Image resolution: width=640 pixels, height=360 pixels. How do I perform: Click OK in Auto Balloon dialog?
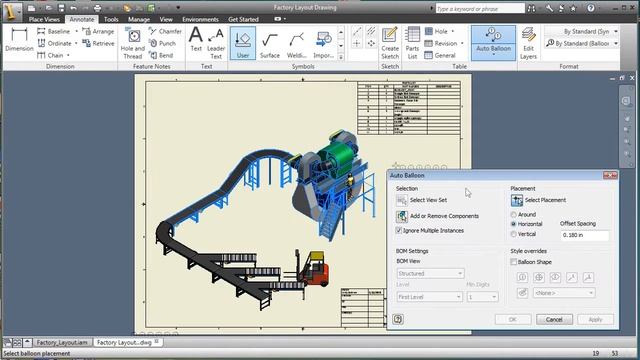click(513, 319)
